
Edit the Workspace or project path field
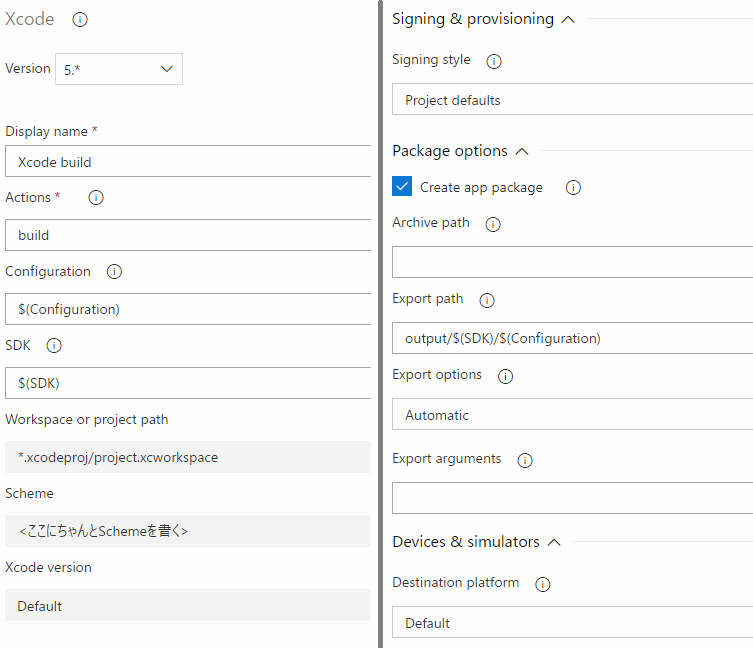(188, 457)
